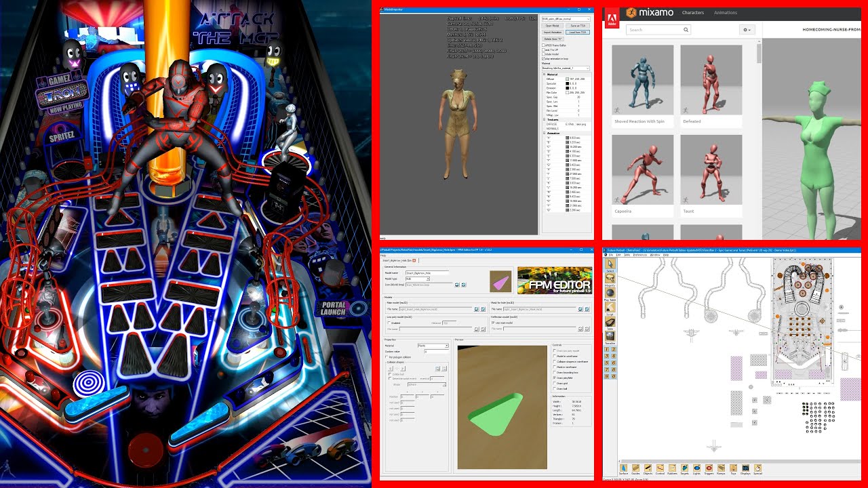Open the Ramps icon in bottom toolbar
The image size is (868, 488).
(721, 468)
